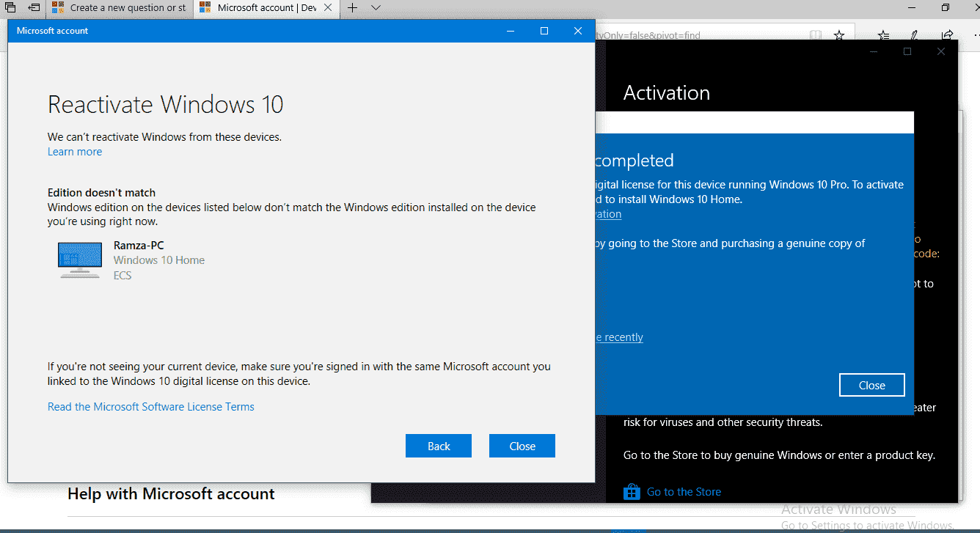Click 'Windows 10 Home' under Ramza-PC
Viewport: 980px width, 533px height.
tap(159, 260)
